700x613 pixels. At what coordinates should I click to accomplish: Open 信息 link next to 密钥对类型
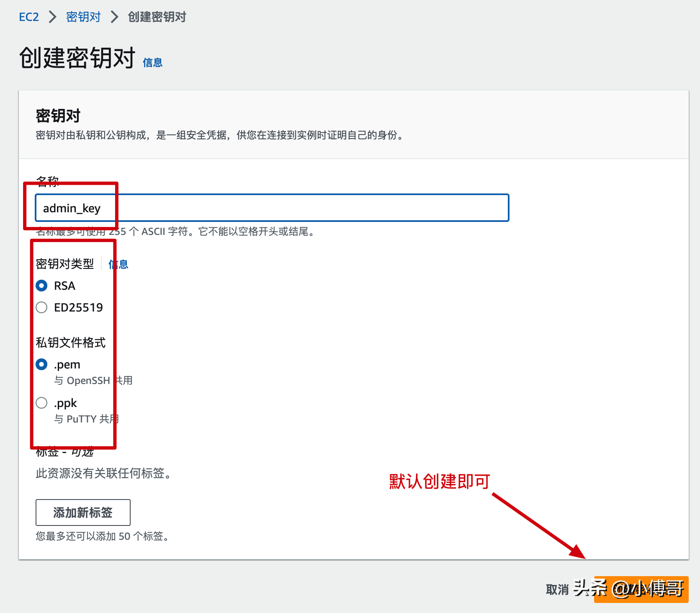tap(118, 264)
